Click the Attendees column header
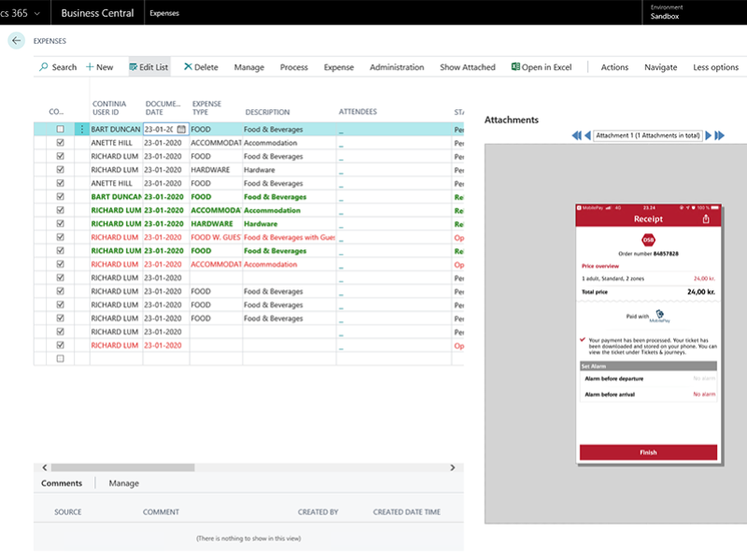 click(x=358, y=111)
